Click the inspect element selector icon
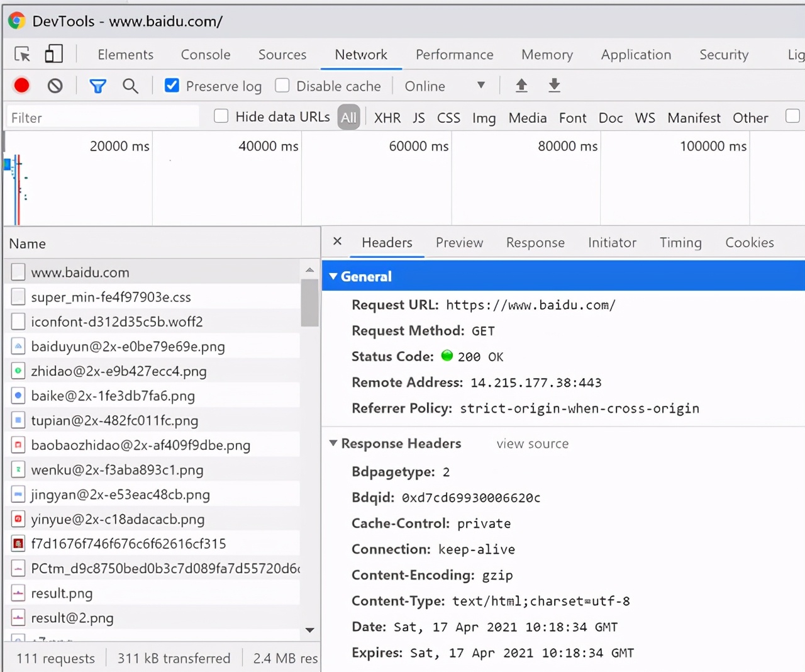805x672 pixels. (22, 55)
